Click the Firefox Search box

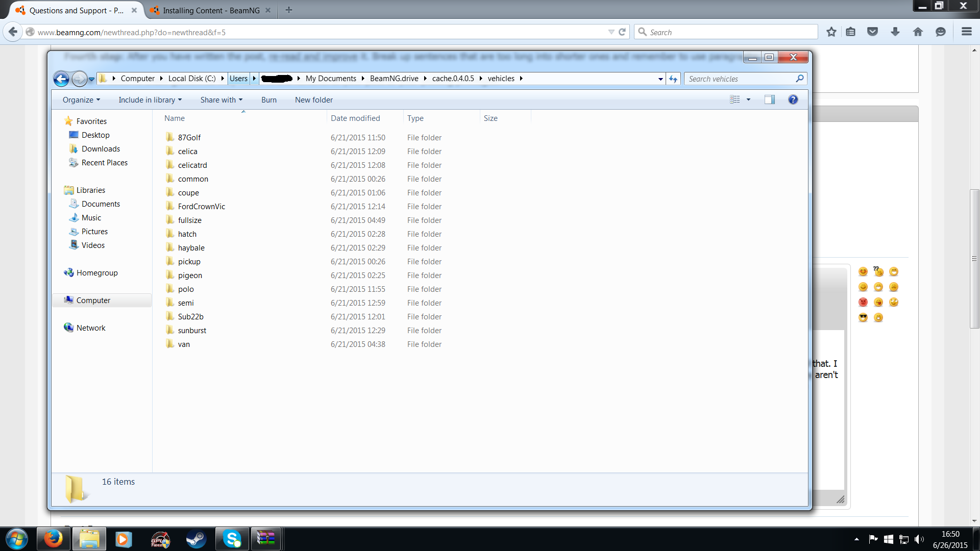[726, 32]
